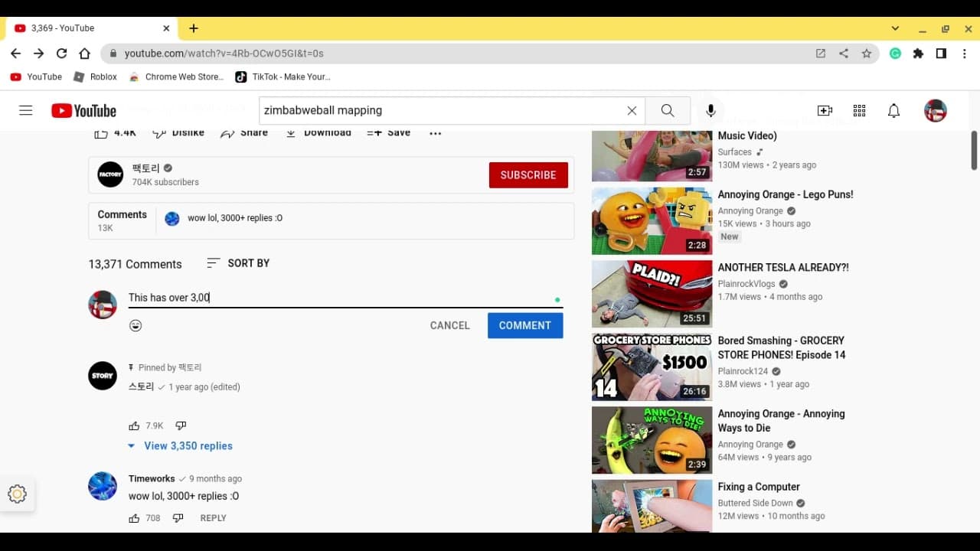Bookmark this page with star icon
The height and width of the screenshot is (551, 980).
coord(867,54)
